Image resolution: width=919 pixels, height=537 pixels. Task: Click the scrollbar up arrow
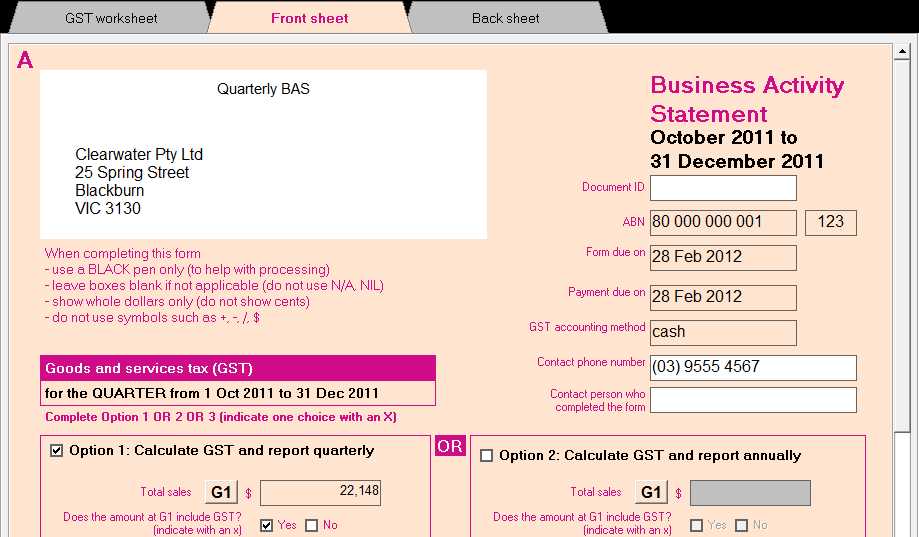[902, 52]
